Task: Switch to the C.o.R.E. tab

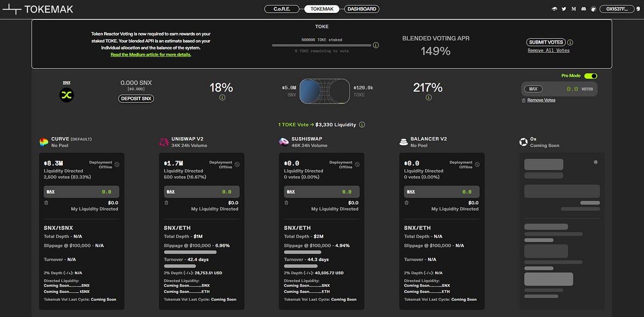Action: click(281, 9)
